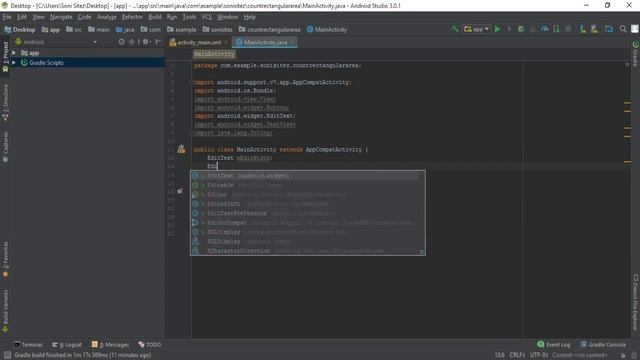640x360 pixels.
Task: Click the Attach debugger to process icon
Action: [x=556, y=29]
